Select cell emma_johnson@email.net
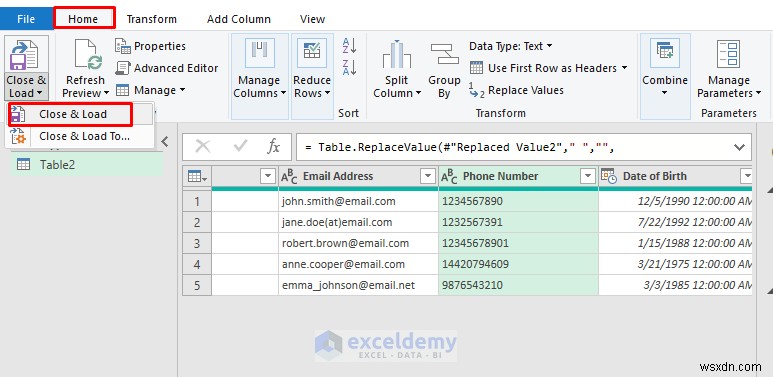The image size is (773, 377). [x=358, y=285]
